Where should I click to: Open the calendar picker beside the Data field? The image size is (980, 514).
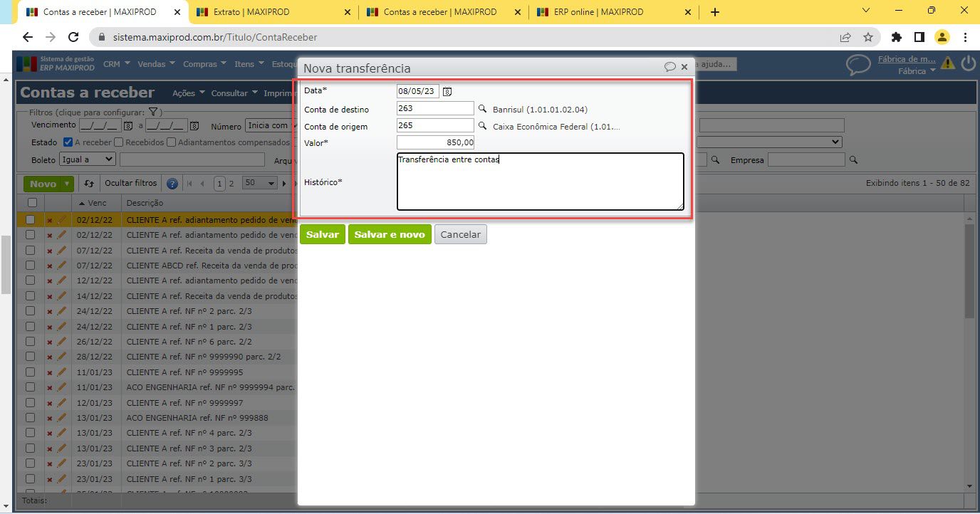pyautogui.click(x=447, y=92)
